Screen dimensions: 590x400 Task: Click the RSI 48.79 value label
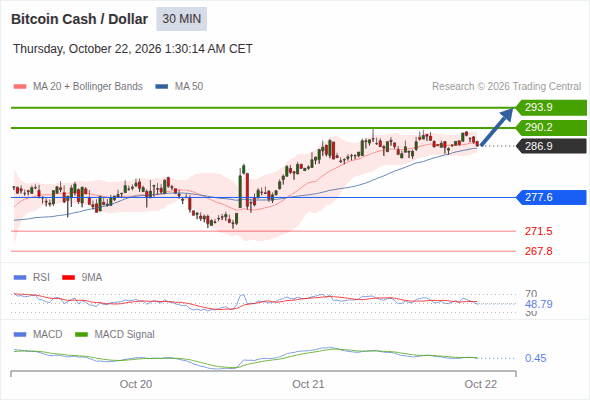click(x=538, y=304)
